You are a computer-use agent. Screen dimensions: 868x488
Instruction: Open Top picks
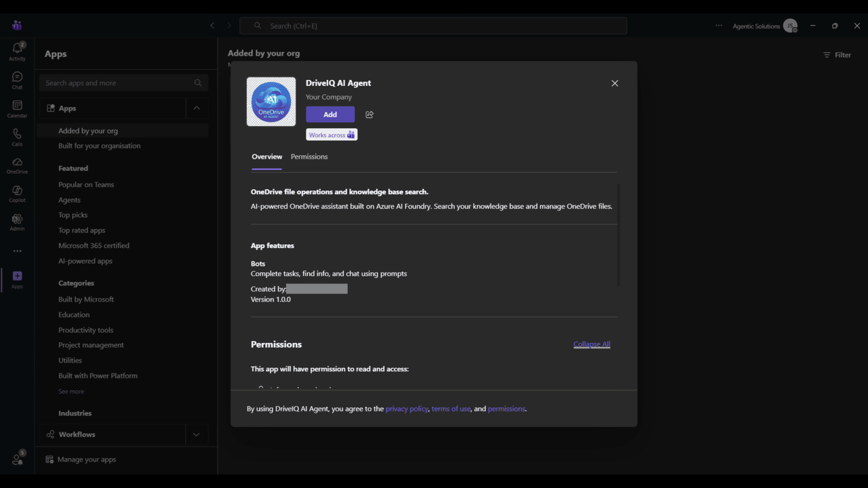73,215
